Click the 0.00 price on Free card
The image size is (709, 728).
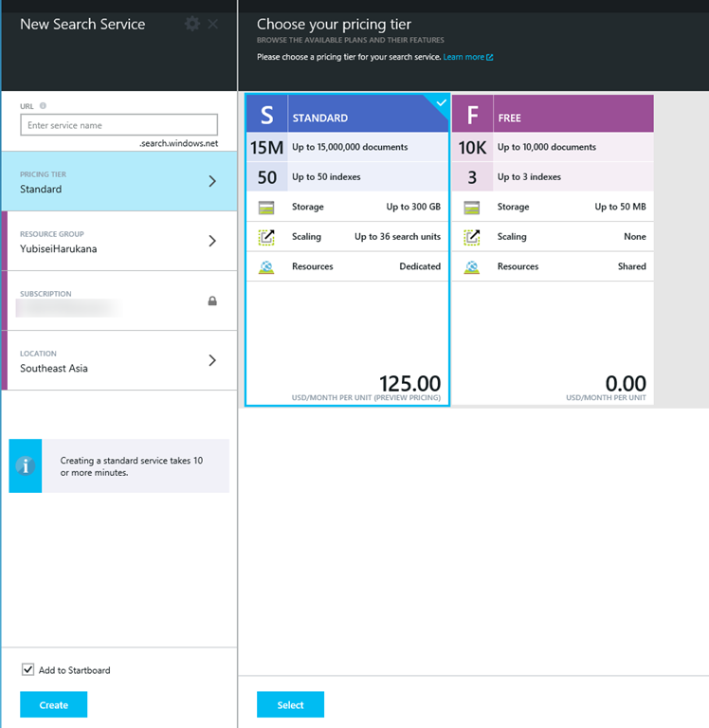pyautogui.click(x=626, y=384)
